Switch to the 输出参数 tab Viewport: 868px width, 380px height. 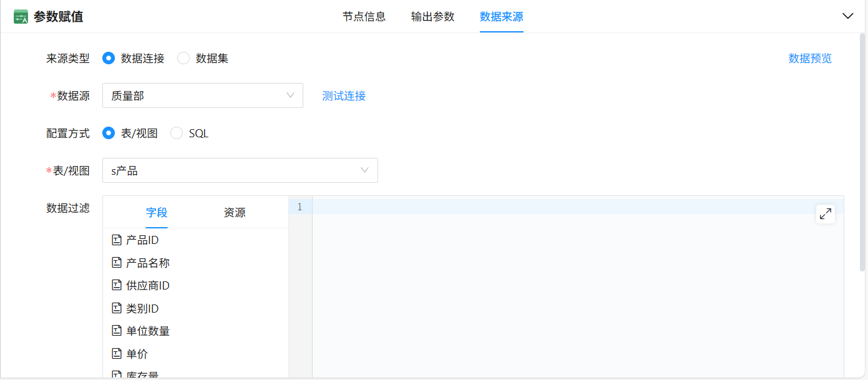[x=432, y=17]
